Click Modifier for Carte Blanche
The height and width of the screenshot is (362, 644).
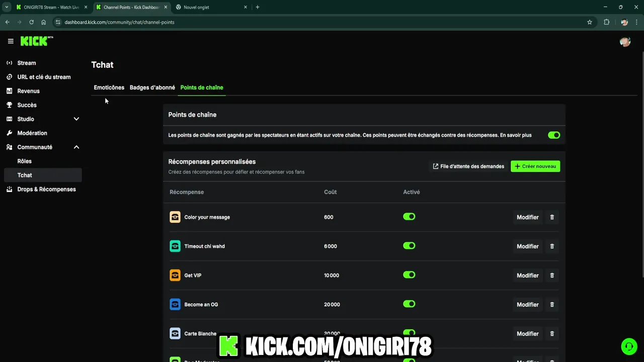pyautogui.click(x=528, y=334)
